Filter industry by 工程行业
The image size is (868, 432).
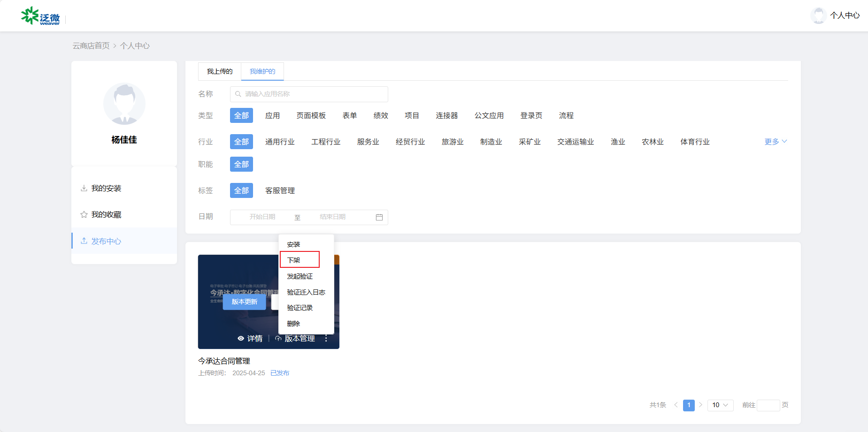pos(326,142)
